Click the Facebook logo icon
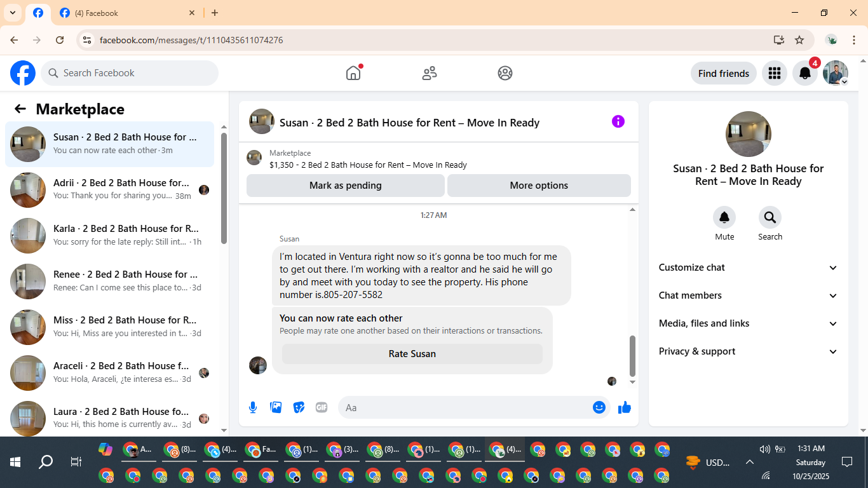Image resolution: width=868 pixels, height=488 pixels. coord(23,73)
